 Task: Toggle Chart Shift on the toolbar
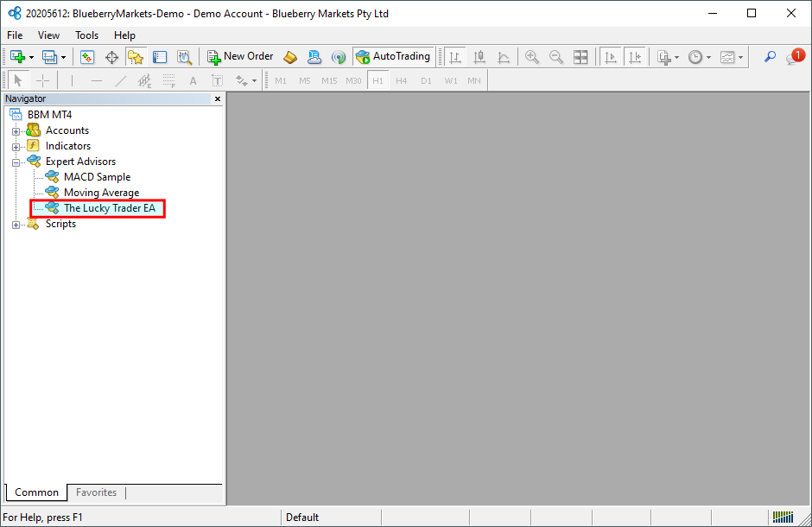coord(635,56)
